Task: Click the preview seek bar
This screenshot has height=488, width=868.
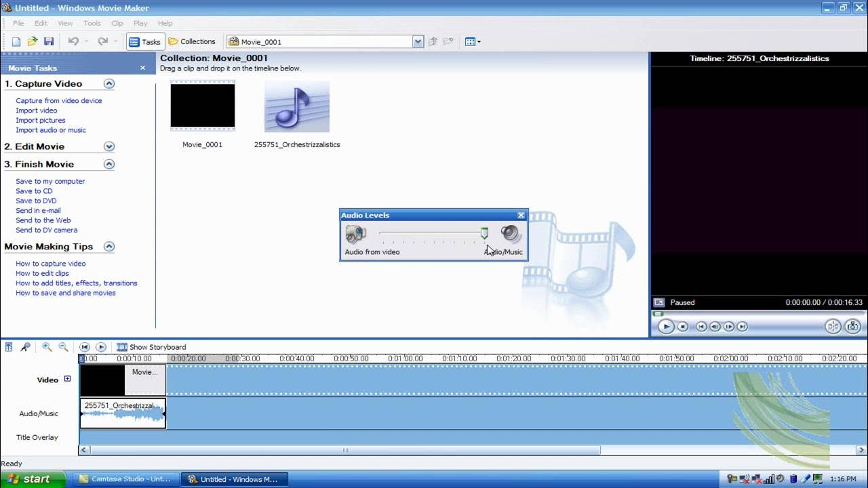Action: pos(758,314)
